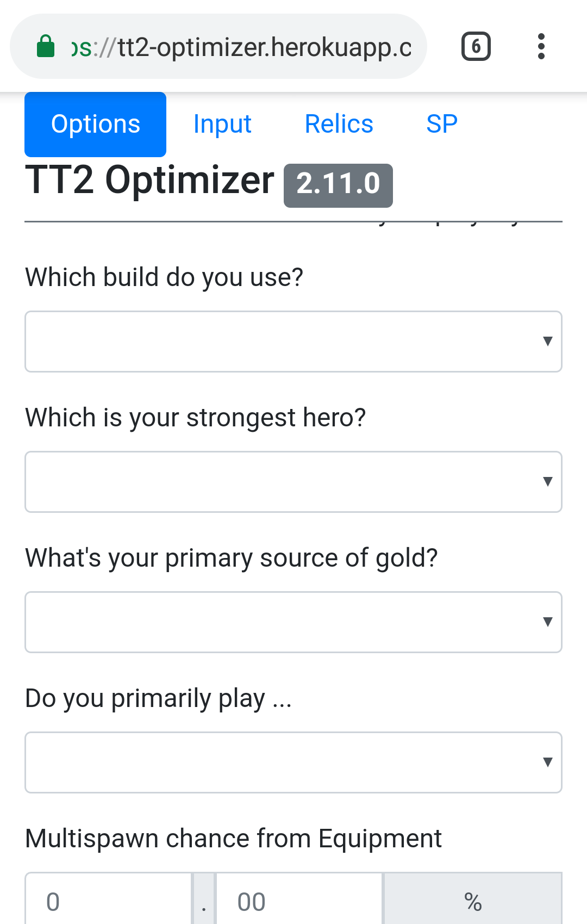Image resolution: width=587 pixels, height=924 pixels.
Task: Switch to the Input tab
Action: tap(222, 125)
